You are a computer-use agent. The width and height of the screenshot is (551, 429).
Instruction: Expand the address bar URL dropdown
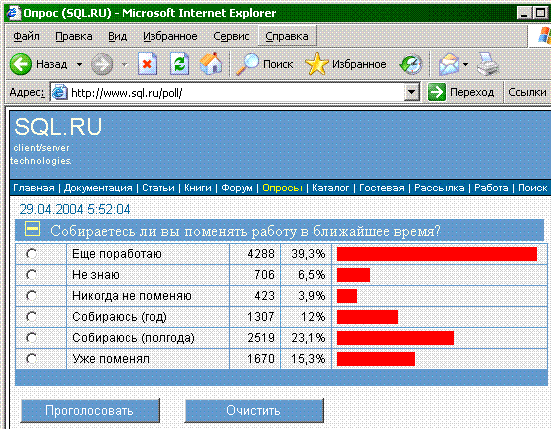pos(411,93)
